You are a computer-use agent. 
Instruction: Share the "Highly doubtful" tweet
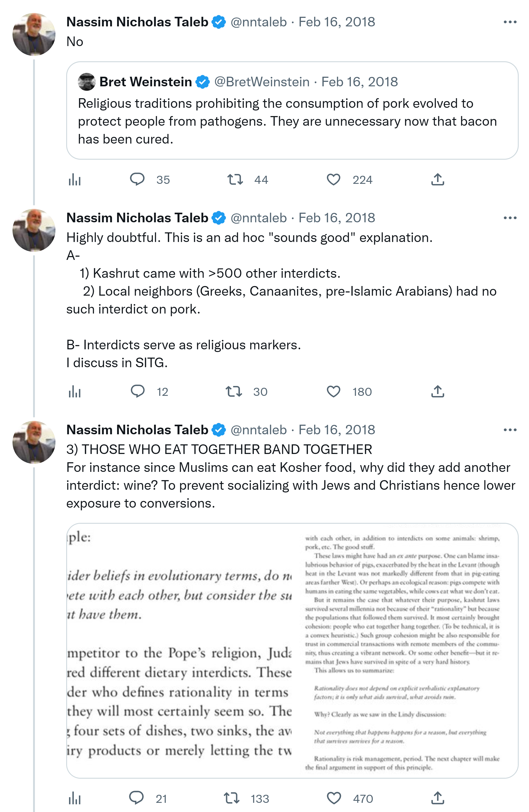(438, 391)
